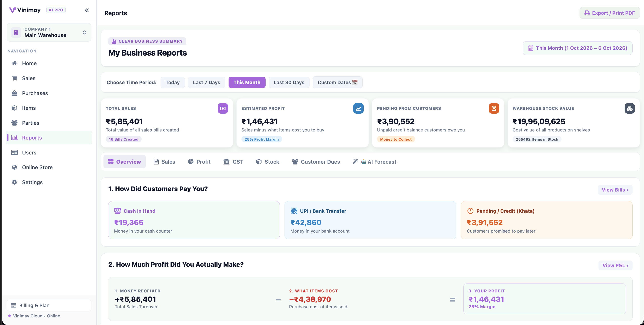The height and width of the screenshot is (325, 644).
Task: Click the Pending Credit clock icon
Action: click(470, 211)
